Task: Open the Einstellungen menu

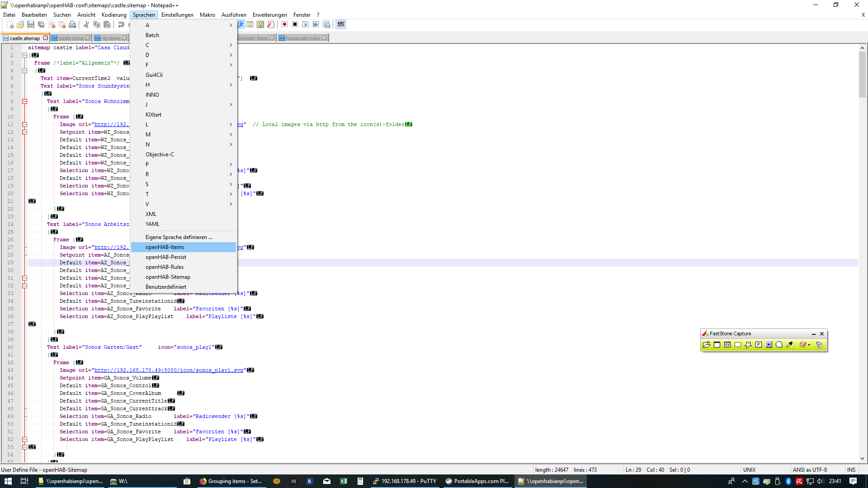Action: pyautogui.click(x=177, y=15)
